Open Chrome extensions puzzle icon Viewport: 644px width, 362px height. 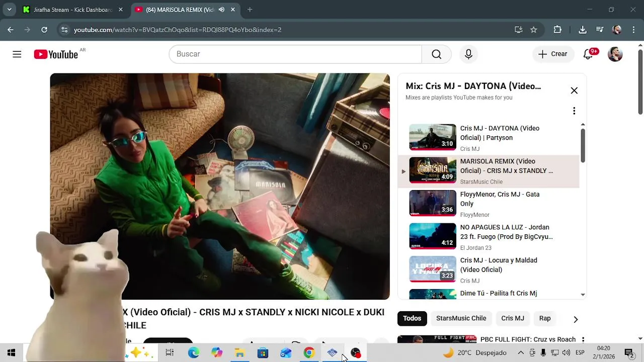coord(557,30)
